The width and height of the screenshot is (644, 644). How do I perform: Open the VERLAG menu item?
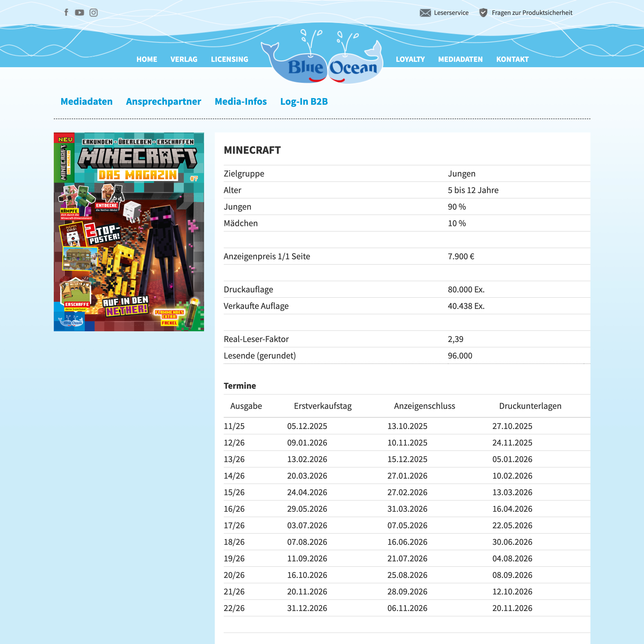184,59
